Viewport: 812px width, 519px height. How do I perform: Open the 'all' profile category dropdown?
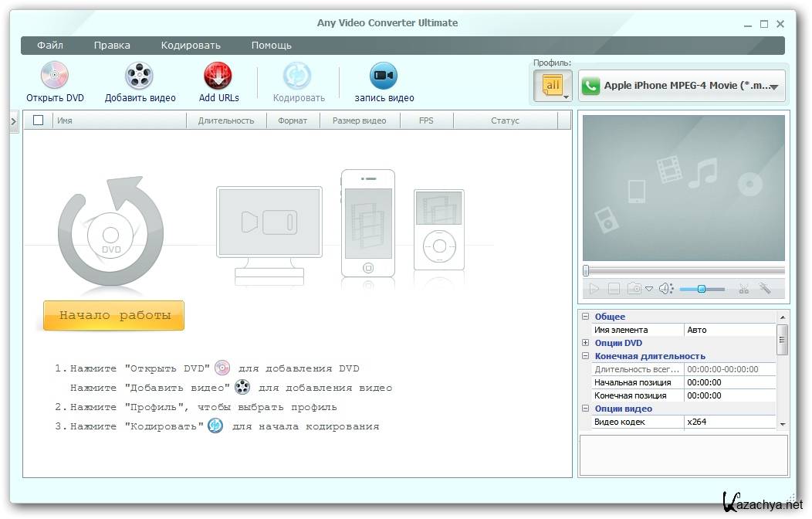click(553, 86)
